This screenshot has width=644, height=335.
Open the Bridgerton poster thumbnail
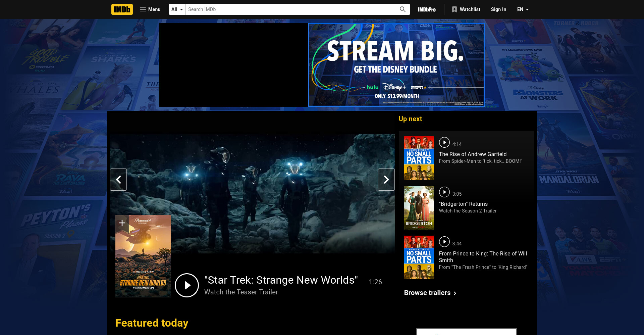pos(419,208)
